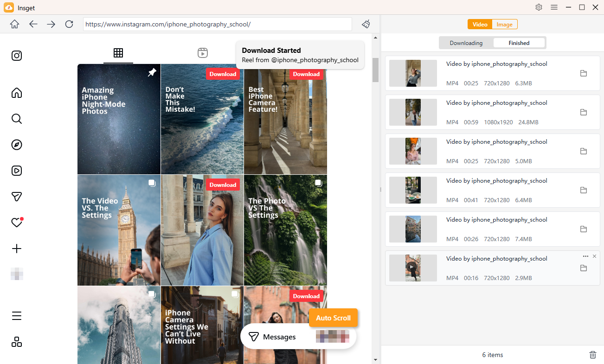Open Notifications via the heart icon
Image resolution: width=604 pixels, height=364 pixels.
[16, 223]
